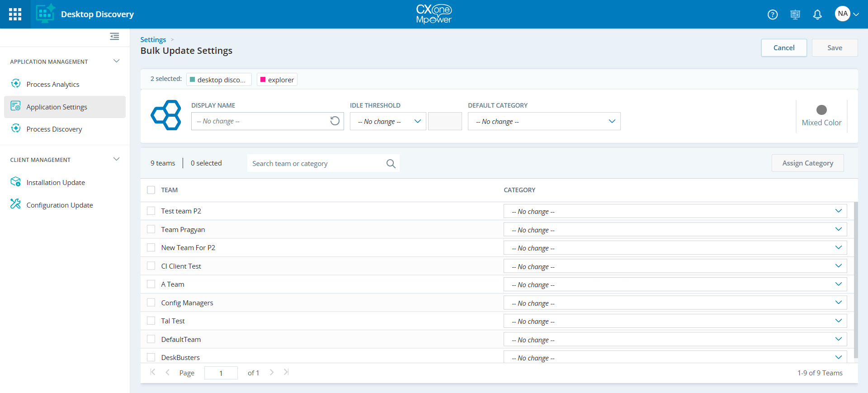Select the Config Managers team checkbox

(151, 303)
